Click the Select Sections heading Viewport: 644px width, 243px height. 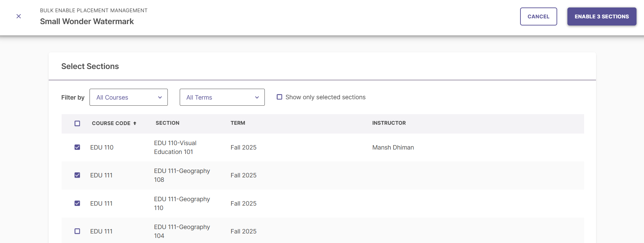tap(90, 66)
